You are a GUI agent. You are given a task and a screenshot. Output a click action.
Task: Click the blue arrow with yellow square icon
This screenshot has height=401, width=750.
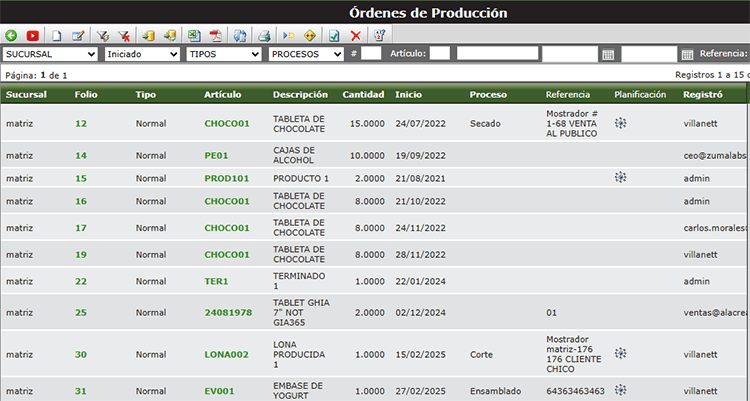point(288,35)
